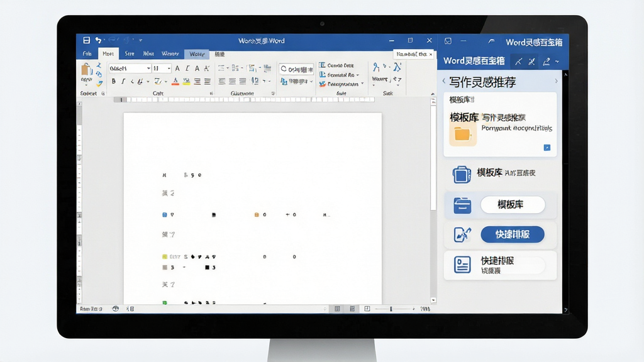644x362 pixels.
Task: Select the active Home ribbon tab
Action: click(108, 54)
